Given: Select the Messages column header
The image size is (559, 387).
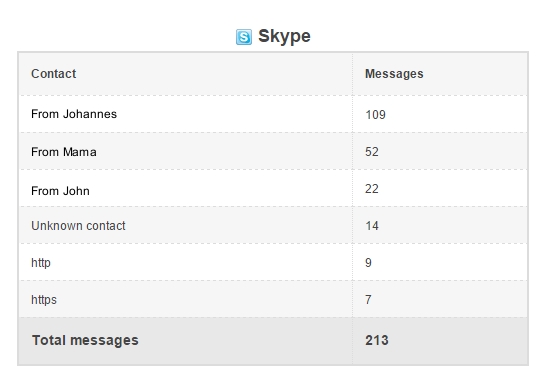Looking at the screenshot, I should coord(394,74).
